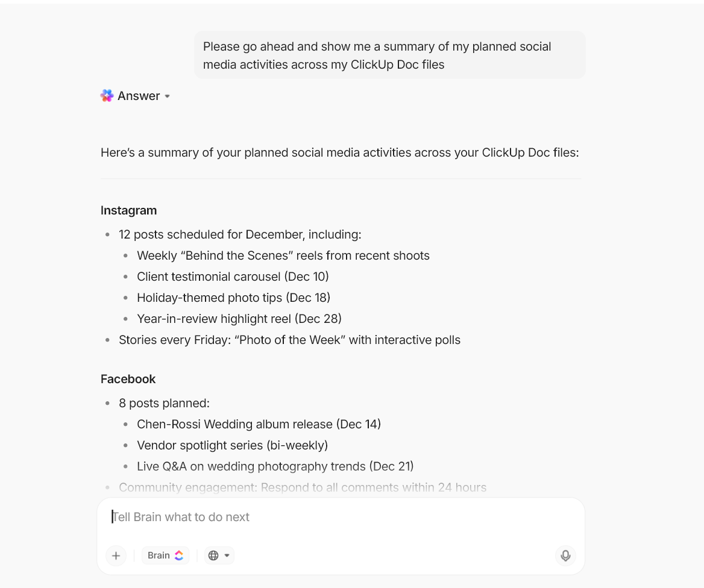This screenshot has width=704, height=588.
Task: Click the Brain button in the composer toolbar
Action: click(165, 555)
